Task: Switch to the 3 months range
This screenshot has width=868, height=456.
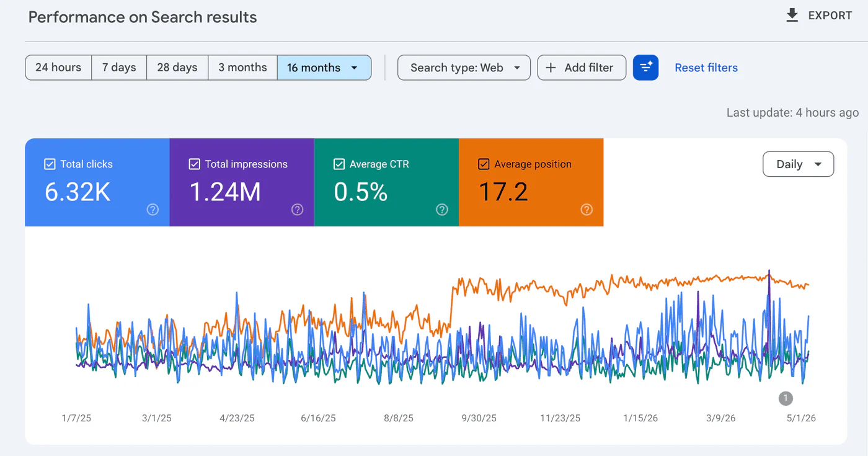Action: pyautogui.click(x=242, y=68)
